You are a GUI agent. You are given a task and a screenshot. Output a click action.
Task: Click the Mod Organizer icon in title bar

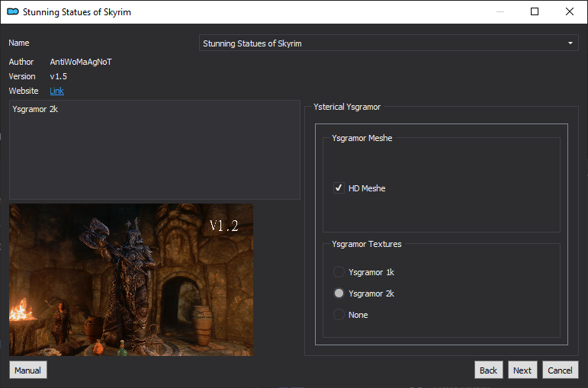pos(13,12)
